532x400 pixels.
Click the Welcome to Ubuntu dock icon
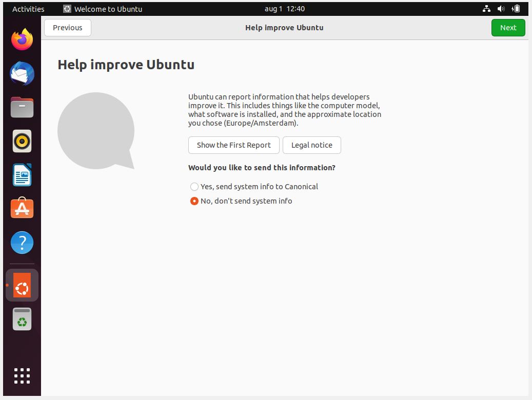click(x=22, y=285)
